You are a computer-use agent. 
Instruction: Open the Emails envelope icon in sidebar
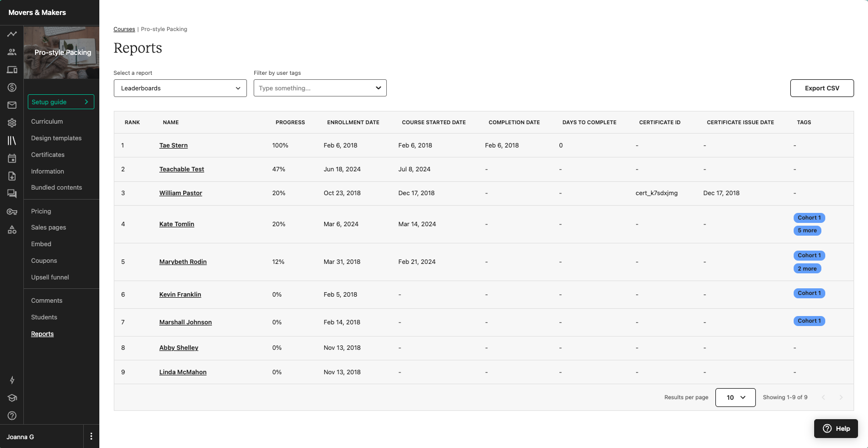coord(12,105)
